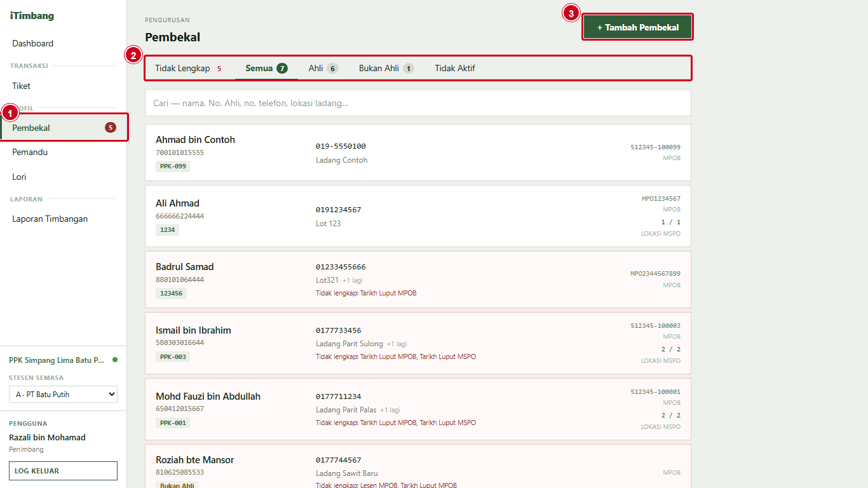The width and height of the screenshot is (868, 488).
Task: Click Ladang Parit Sulong location text
Action: [349, 344]
